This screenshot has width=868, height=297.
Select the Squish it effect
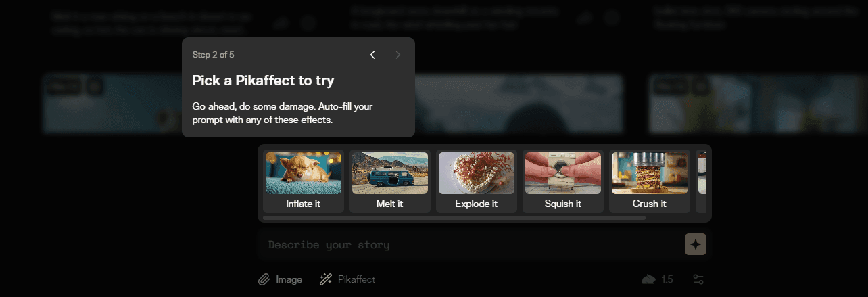(563, 181)
